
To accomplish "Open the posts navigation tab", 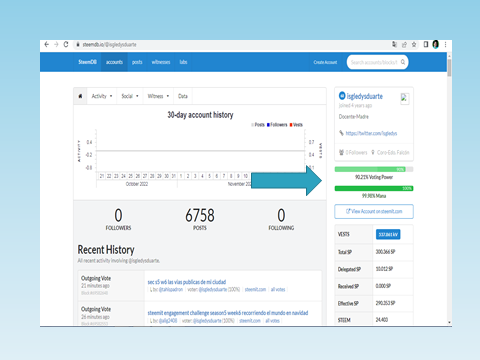I will pyautogui.click(x=137, y=62).
